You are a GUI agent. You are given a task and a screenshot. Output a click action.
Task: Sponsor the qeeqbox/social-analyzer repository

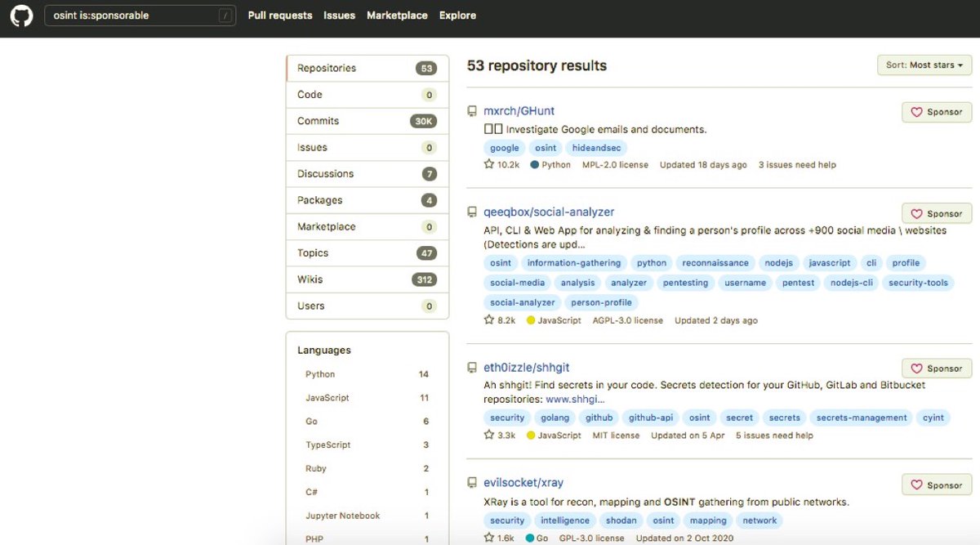click(937, 213)
